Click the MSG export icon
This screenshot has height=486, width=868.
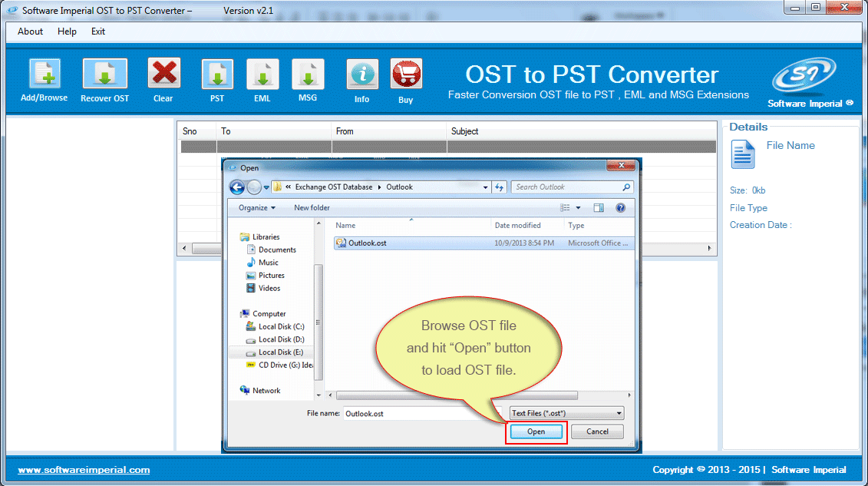tap(308, 74)
